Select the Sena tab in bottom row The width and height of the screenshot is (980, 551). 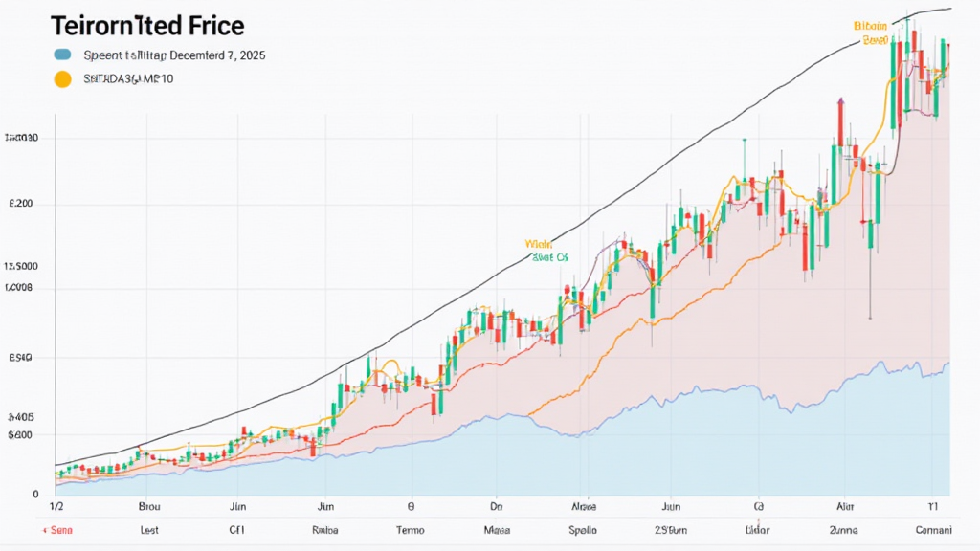click(63, 528)
